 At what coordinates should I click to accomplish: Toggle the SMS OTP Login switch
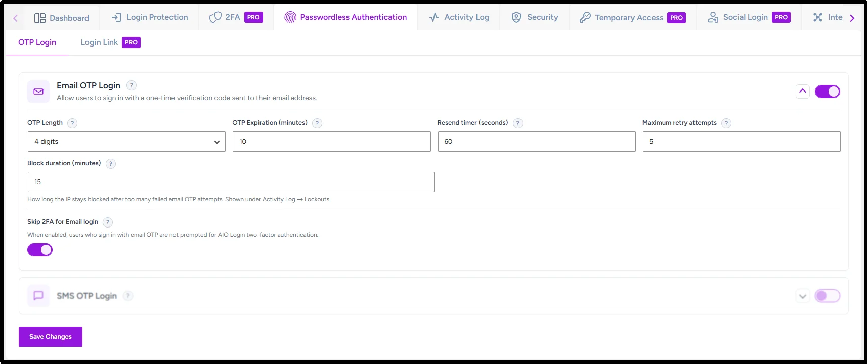click(x=828, y=296)
